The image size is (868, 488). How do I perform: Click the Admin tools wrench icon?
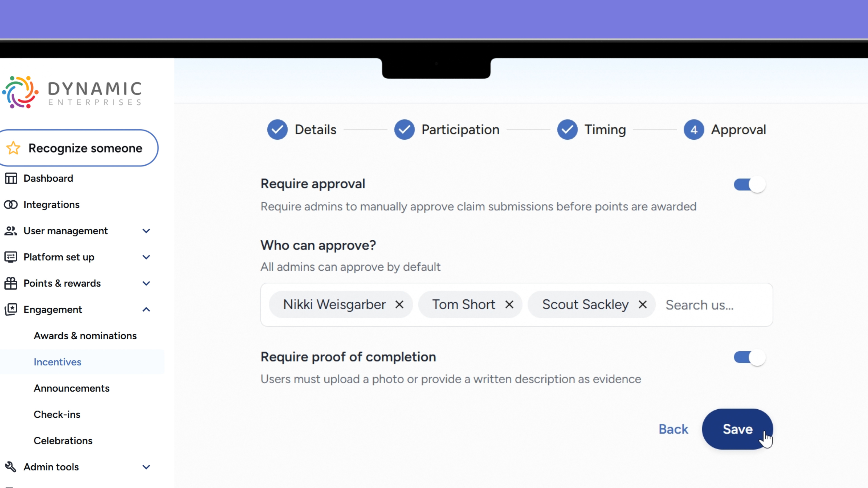[11, 467]
